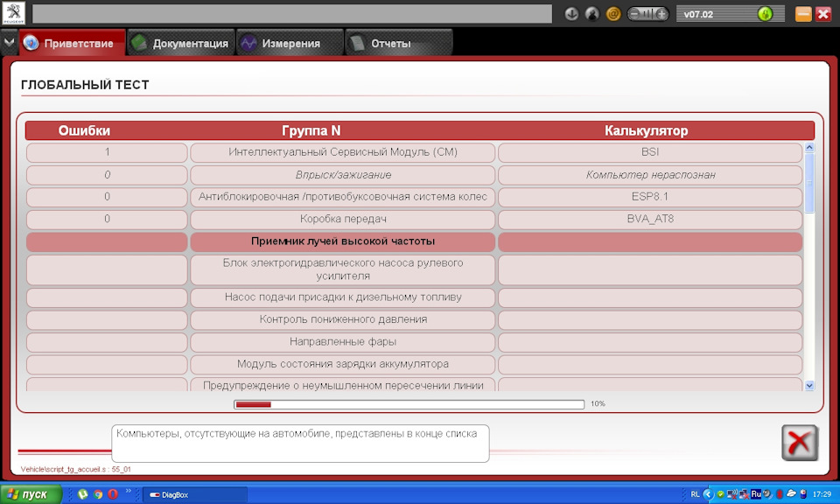This screenshot has width=840, height=504.
Task: Click the download arrow icon in top bar
Action: (x=571, y=14)
